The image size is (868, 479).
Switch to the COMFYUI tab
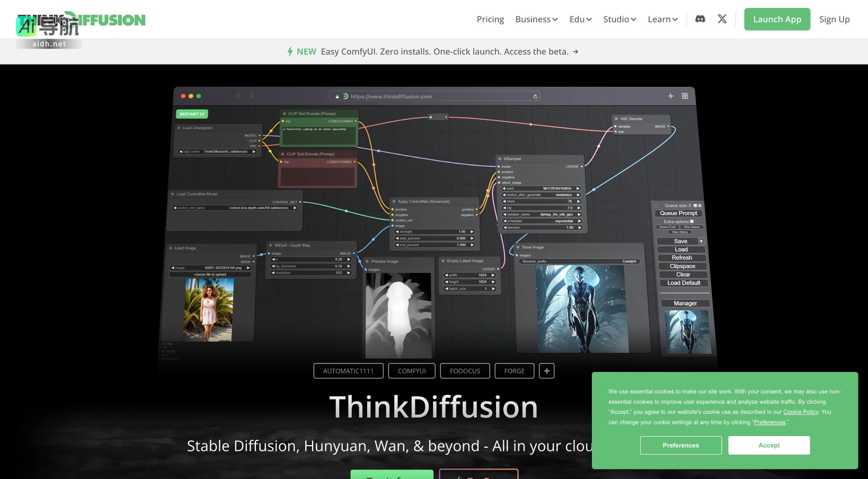click(x=411, y=370)
